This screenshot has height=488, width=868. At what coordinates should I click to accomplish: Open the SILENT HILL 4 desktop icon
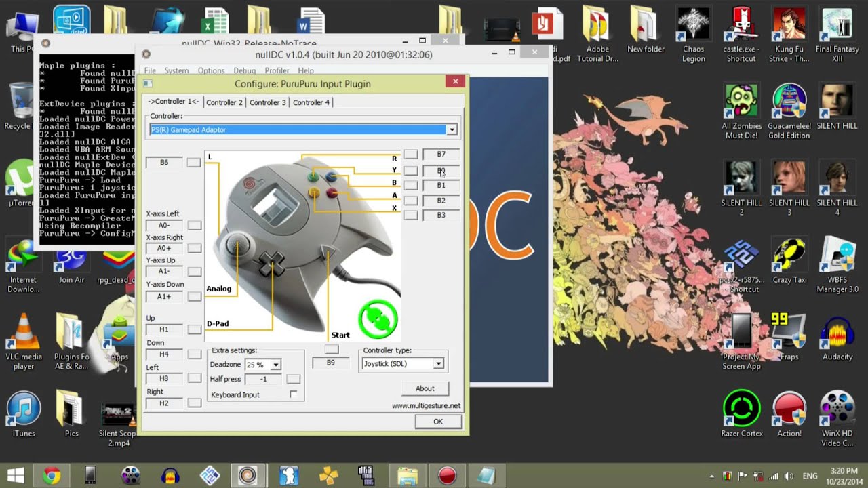pos(837,188)
